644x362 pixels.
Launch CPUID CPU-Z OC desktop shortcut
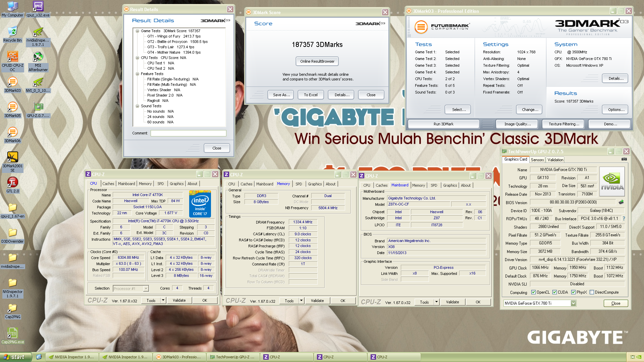pos(12,62)
